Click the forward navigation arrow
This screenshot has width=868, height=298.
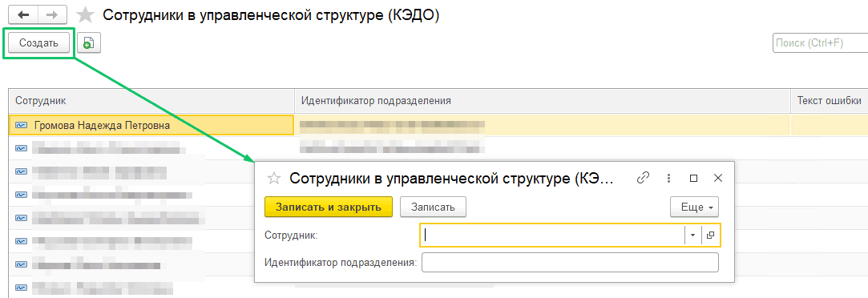(52, 15)
